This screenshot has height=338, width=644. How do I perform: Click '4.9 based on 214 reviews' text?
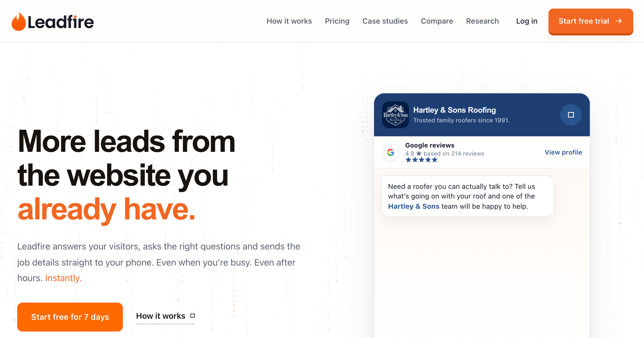445,153
